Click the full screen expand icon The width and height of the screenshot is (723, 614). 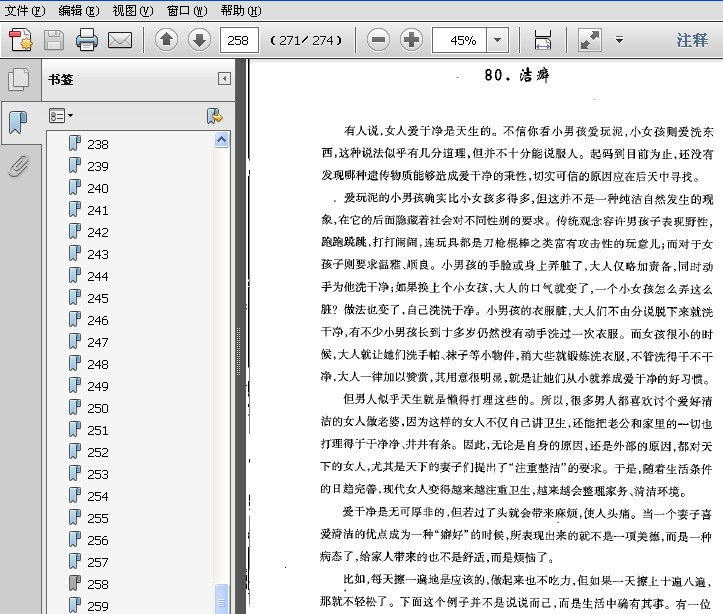pos(590,40)
